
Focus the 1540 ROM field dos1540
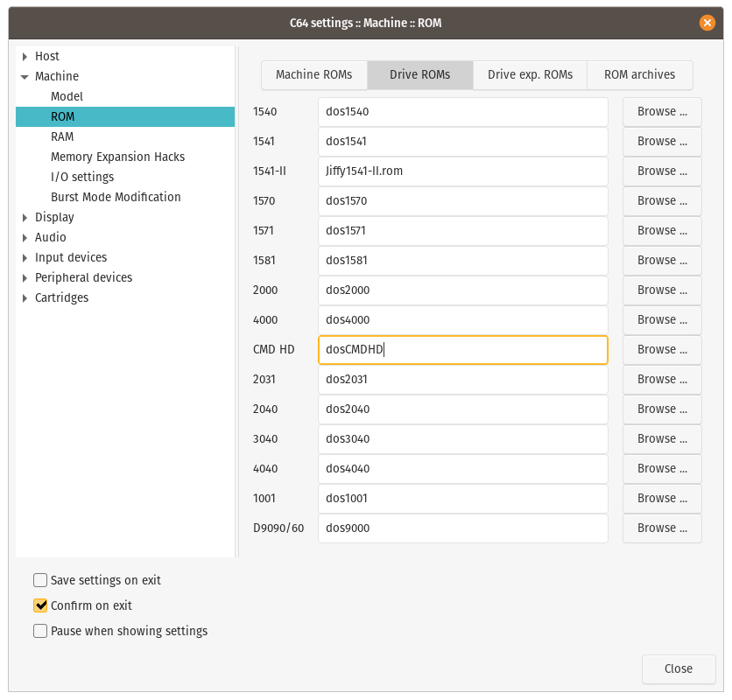tap(463, 111)
